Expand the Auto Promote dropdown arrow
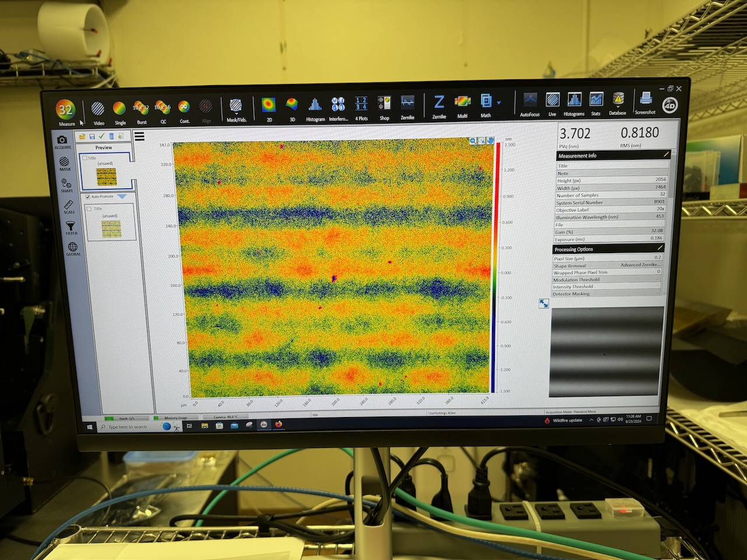The height and width of the screenshot is (560, 747). (x=121, y=197)
